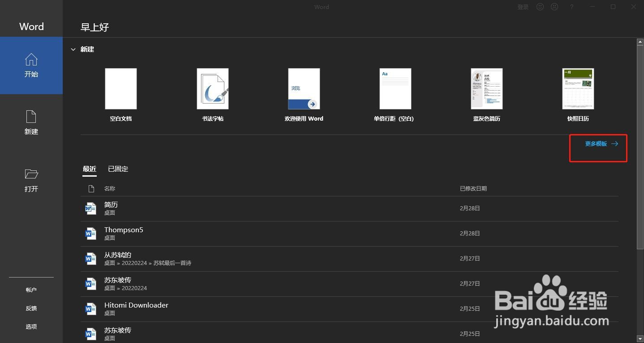Open the recent file Hitomi Downloader
Screen dimensions: 644x343
click(x=349, y=309)
